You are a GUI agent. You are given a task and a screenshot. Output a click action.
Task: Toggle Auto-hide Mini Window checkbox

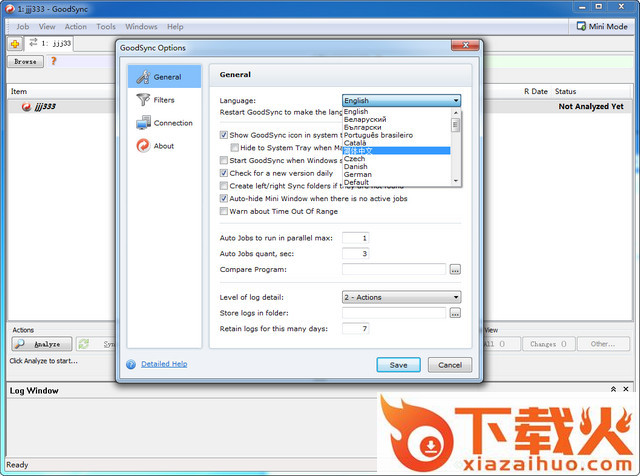tap(224, 198)
